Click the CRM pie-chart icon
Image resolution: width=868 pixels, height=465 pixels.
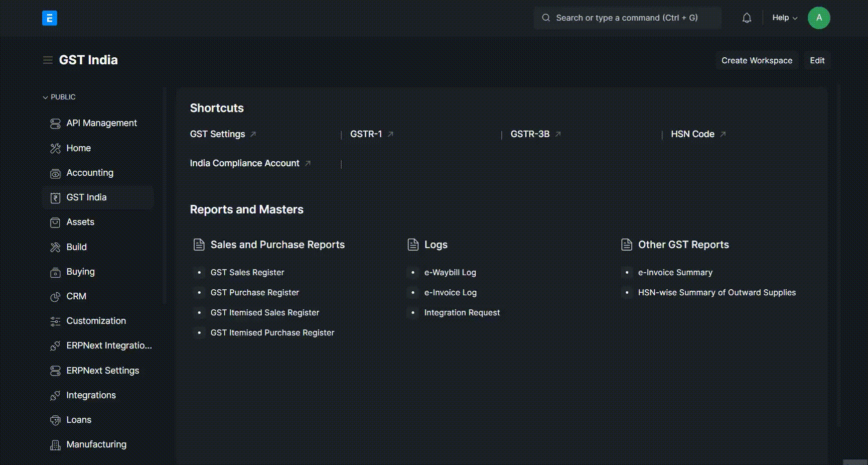tap(55, 297)
